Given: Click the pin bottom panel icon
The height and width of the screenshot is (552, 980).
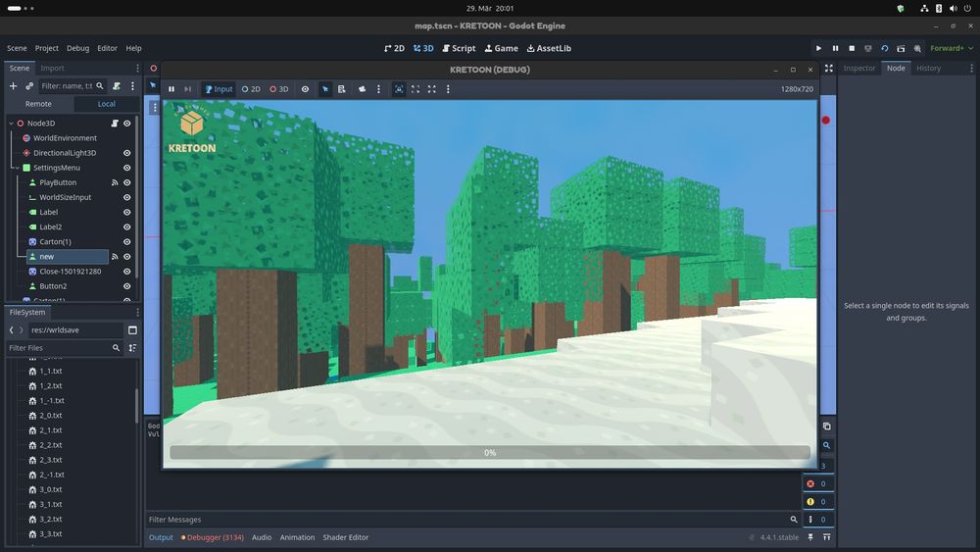Looking at the screenshot, I should [x=810, y=537].
